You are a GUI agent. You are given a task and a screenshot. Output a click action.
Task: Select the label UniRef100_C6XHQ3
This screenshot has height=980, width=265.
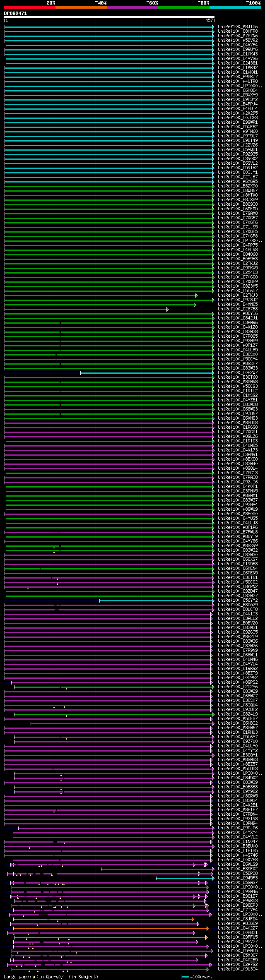(238, 418)
